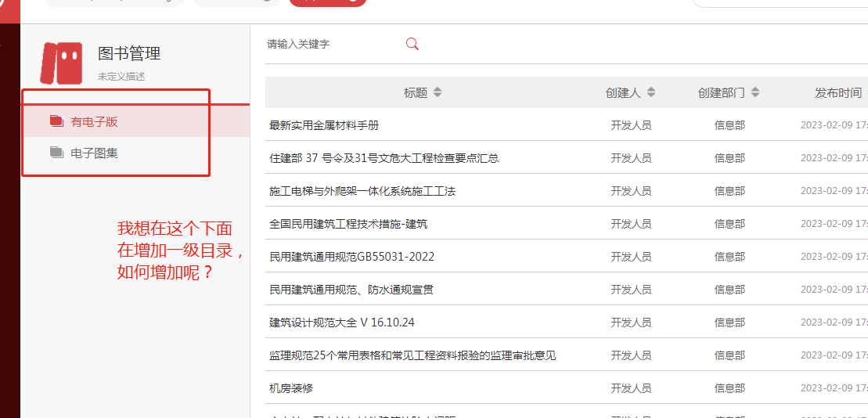Select the 电子图集 category
Viewport: 868px width, 418px height.
(x=135, y=153)
